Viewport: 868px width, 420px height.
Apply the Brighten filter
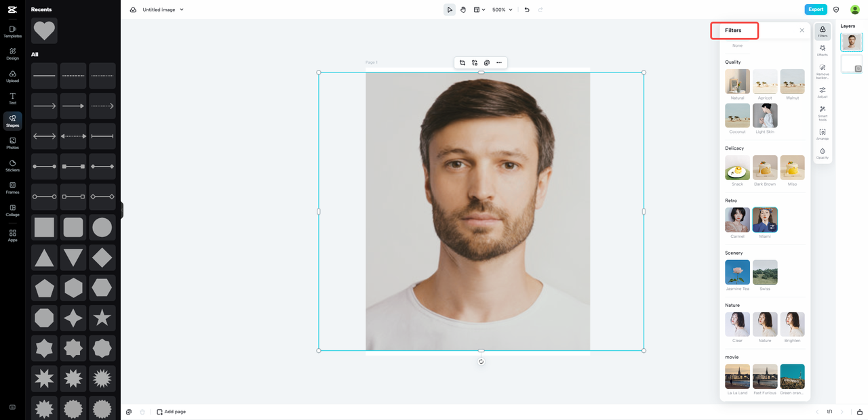(792, 324)
